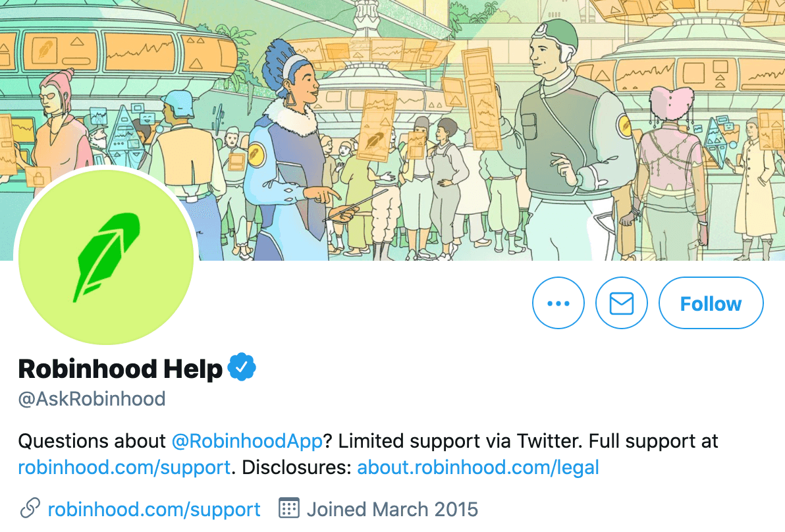Open the green feather profile avatar

(x=106, y=257)
